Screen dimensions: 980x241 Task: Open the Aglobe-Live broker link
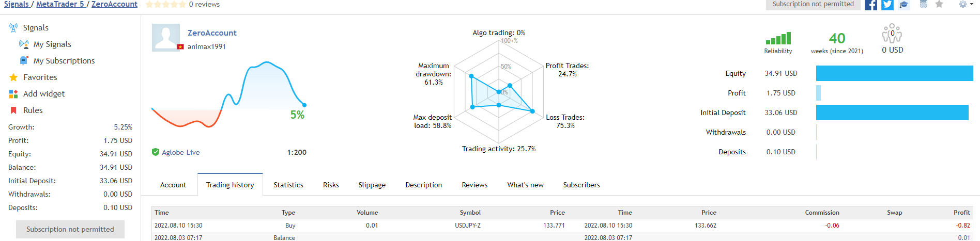pyautogui.click(x=180, y=152)
